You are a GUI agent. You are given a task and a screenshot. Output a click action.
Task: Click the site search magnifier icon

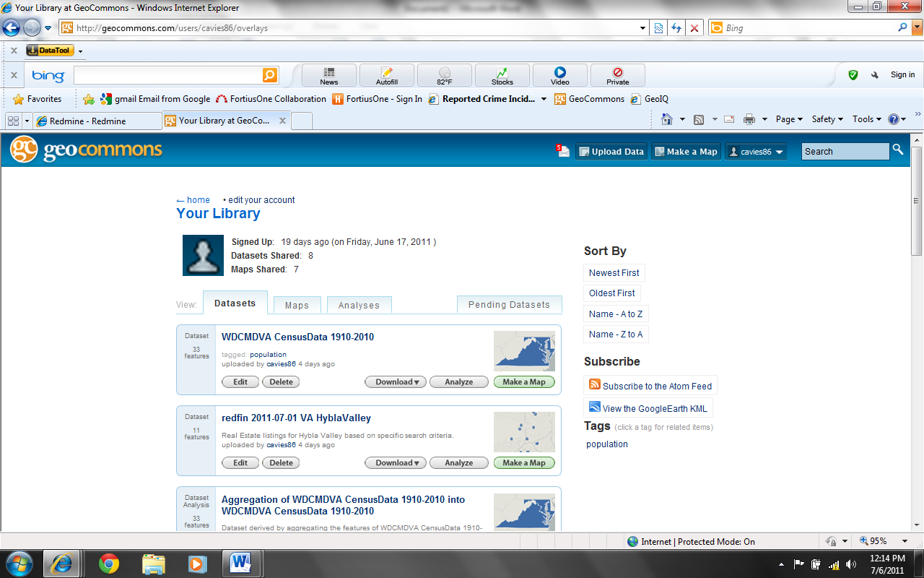(898, 150)
